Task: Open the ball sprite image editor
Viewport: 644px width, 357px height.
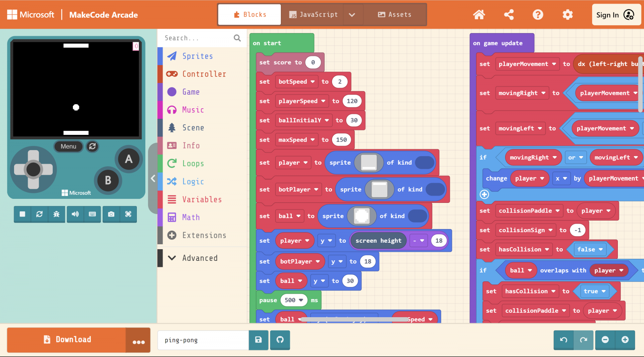Action: point(361,216)
